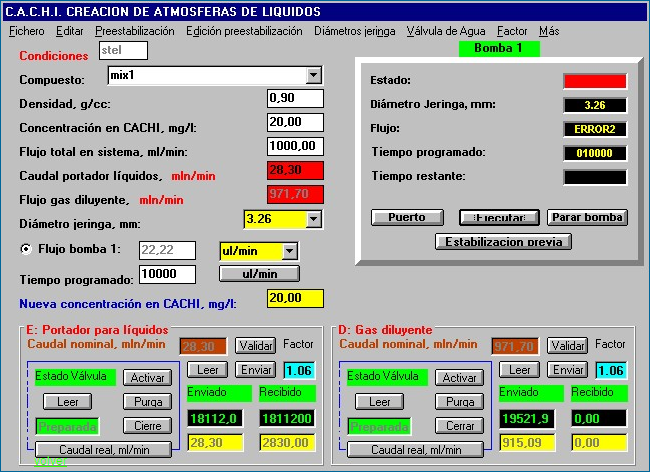
Task: Expand the Diámetro jeringa 3.26 dropdown
Action: [313, 218]
